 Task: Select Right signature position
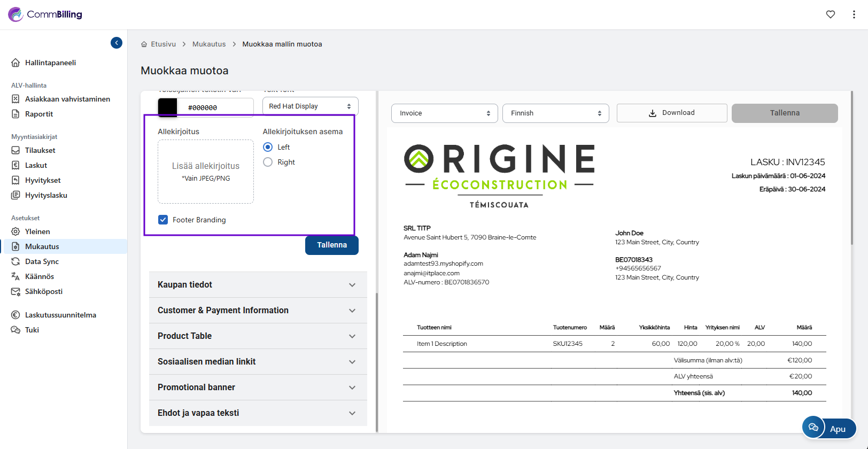(268, 162)
